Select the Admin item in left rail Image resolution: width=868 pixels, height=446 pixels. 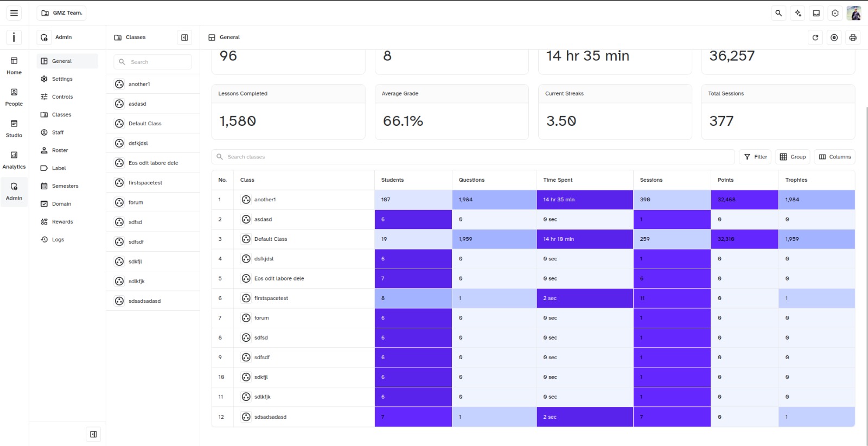(x=14, y=192)
